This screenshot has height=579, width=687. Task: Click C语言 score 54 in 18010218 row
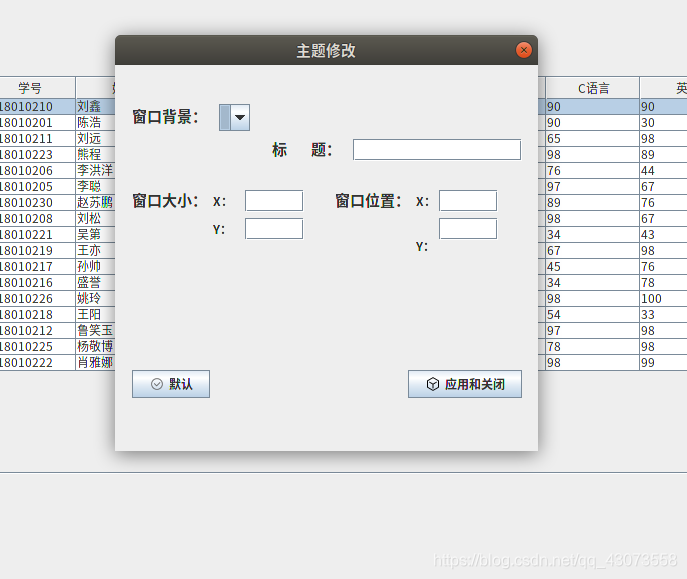[x=592, y=314]
